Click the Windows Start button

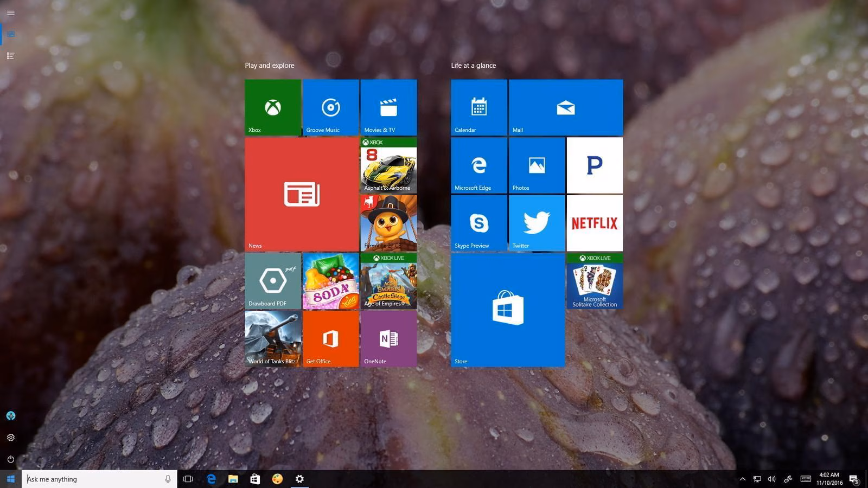coord(11,479)
